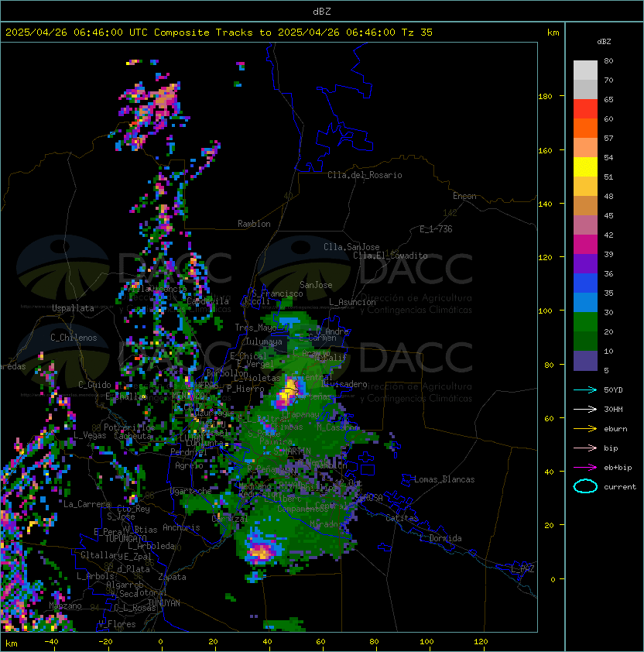Click the 'Clla.del_Rosario' map label
This screenshot has height=652, width=644.
pyautogui.click(x=365, y=175)
